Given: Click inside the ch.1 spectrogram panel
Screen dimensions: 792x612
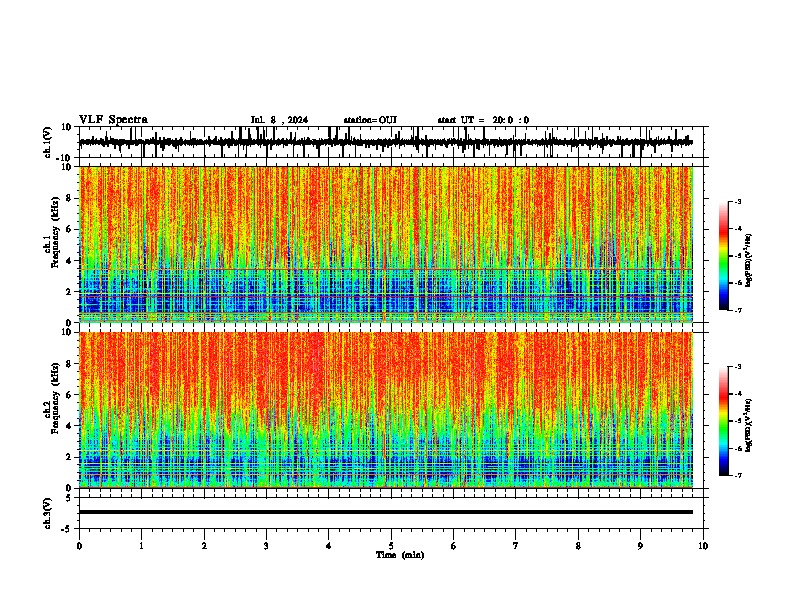Looking at the screenshot, I should (x=386, y=244).
